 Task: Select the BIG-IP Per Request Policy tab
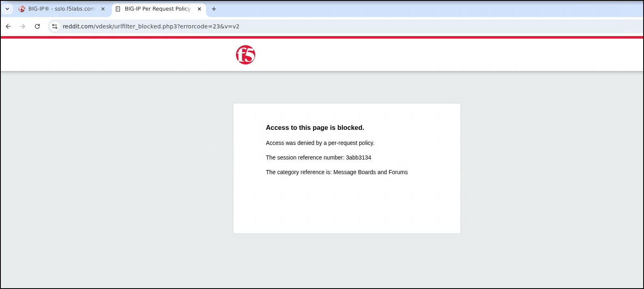pos(158,9)
